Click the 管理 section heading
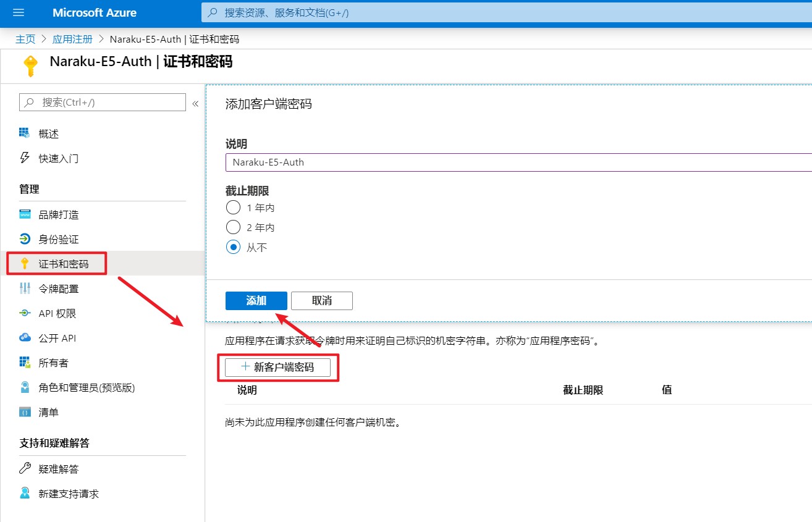Screen dimensions: 812x522 click(x=30, y=189)
